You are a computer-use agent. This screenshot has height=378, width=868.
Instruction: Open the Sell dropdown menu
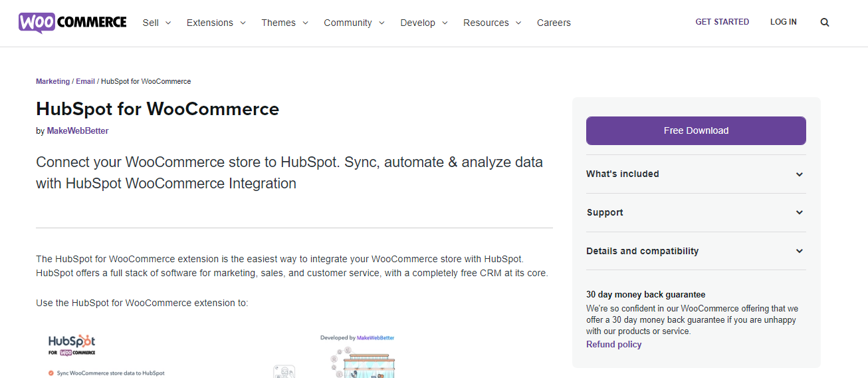[x=157, y=23]
